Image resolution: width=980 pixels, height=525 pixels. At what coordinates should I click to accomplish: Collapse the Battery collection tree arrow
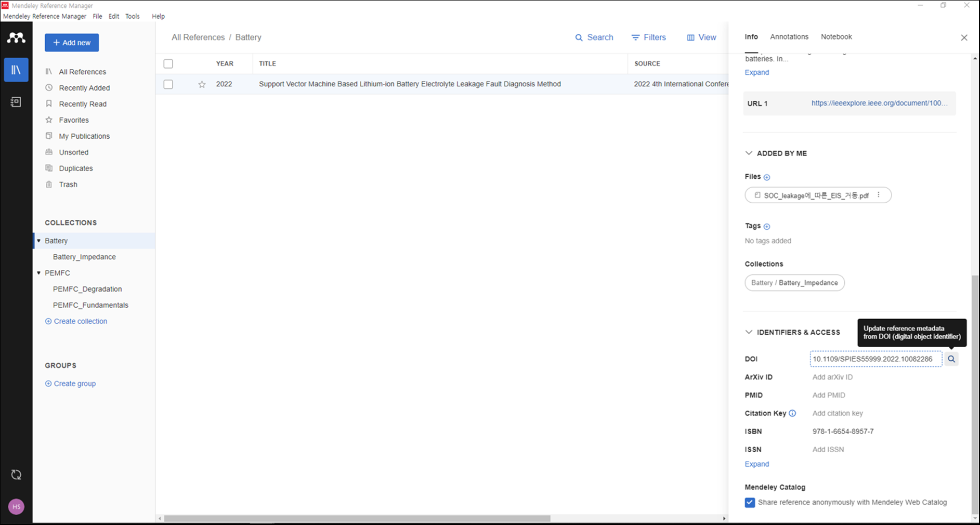tap(39, 241)
